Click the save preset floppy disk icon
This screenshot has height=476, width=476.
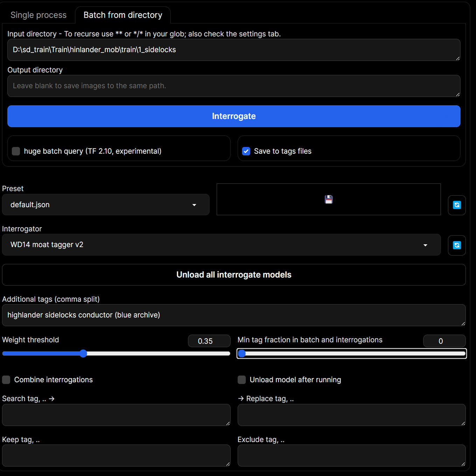tap(329, 199)
